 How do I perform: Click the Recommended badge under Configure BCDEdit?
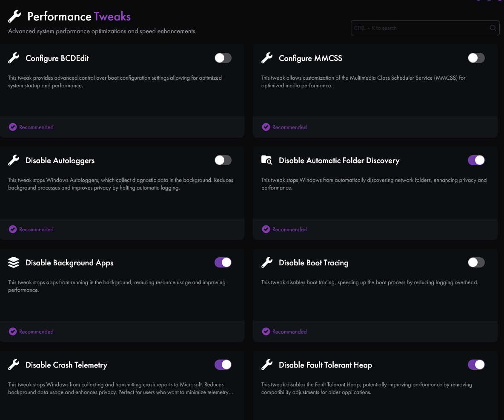pyautogui.click(x=31, y=127)
